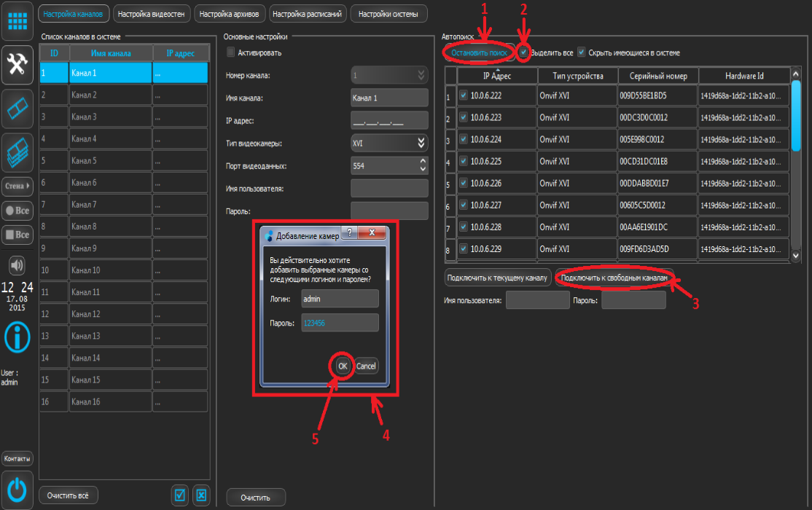Switch to Настройка архивов tab
The height and width of the screenshot is (510, 812).
tap(229, 13)
